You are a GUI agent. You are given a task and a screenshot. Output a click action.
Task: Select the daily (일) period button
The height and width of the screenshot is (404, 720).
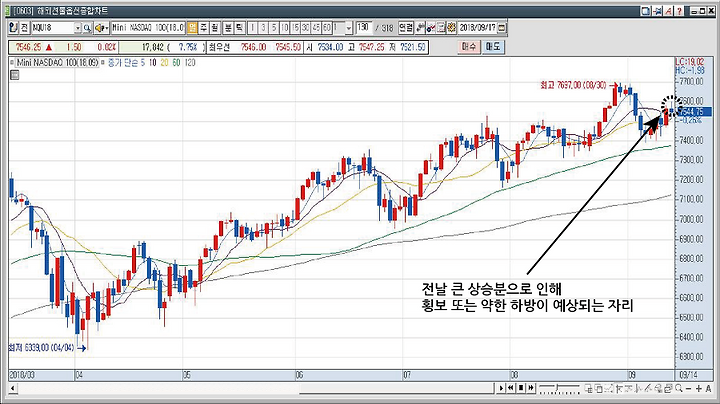pyautogui.click(x=192, y=28)
